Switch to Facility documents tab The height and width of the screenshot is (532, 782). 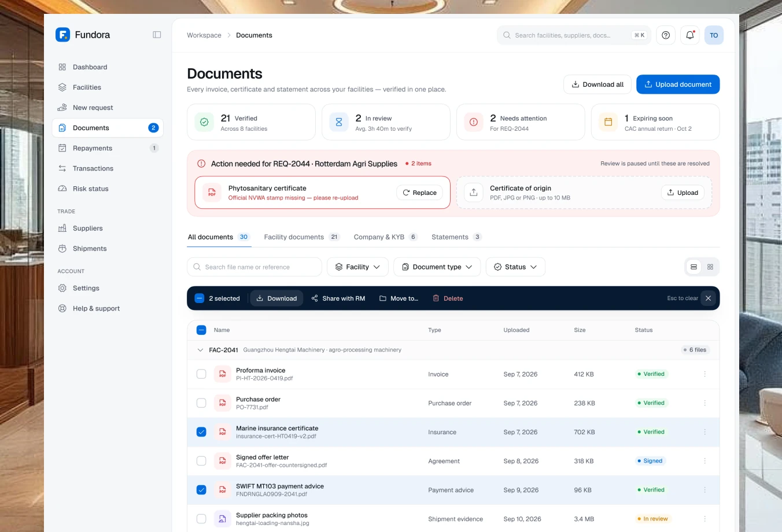click(x=301, y=237)
